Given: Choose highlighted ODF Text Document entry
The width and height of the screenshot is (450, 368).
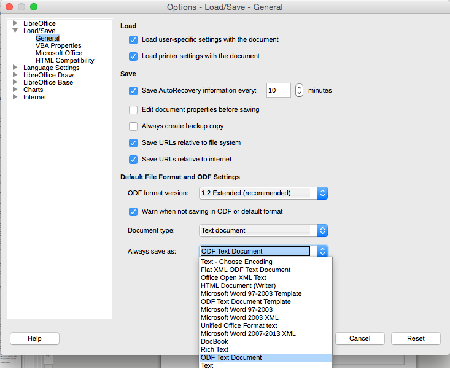Looking at the screenshot, I should 266,358.
